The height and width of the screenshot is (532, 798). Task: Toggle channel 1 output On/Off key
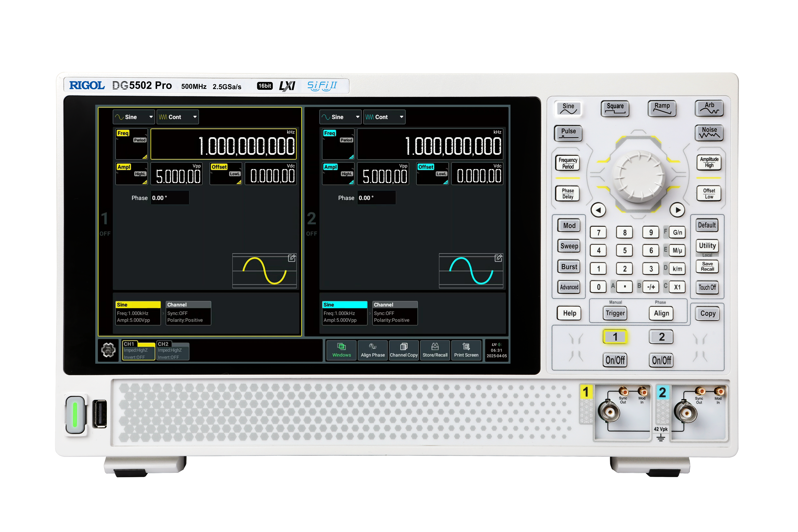pyautogui.click(x=615, y=360)
